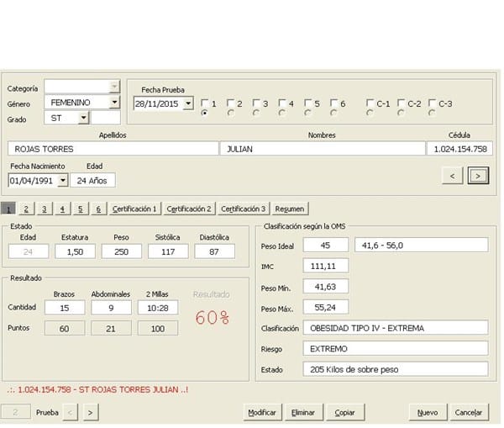Expand the Género dropdown showing FEMENINO
The image size is (504, 428).
pyautogui.click(x=115, y=103)
